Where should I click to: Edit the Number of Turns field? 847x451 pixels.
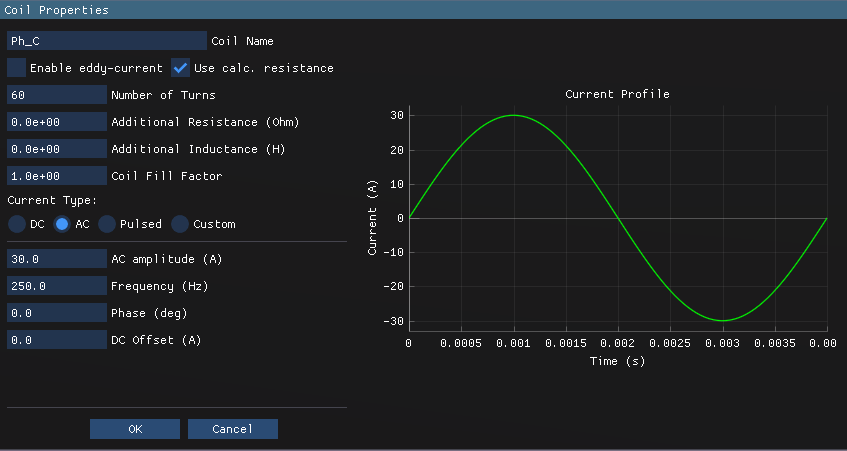pyautogui.click(x=56, y=95)
